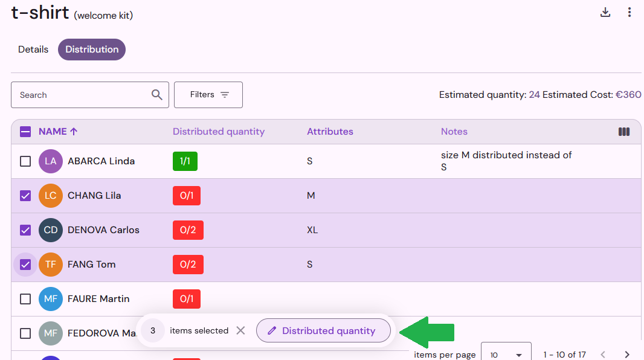
Task: Click the Attributes column header
Action: (330, 132)
